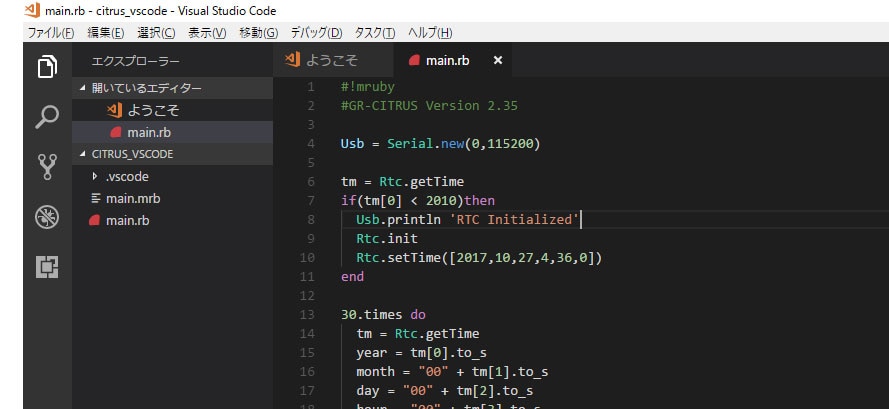Screen dimensions: 889x409
Task: Open the 選択(C) menu
Action: (x=156, y=33)
